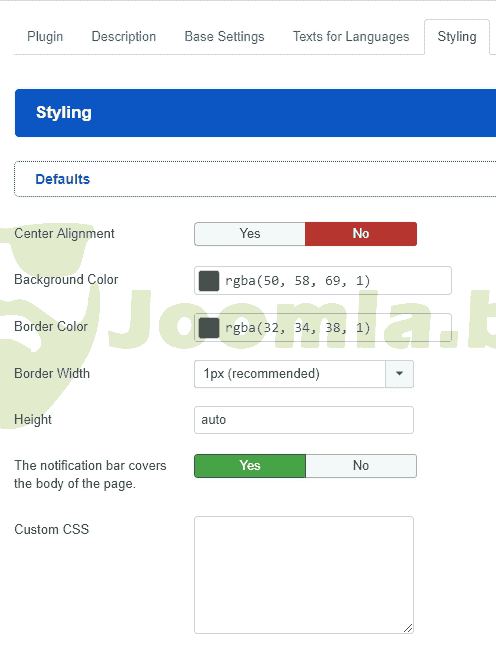Focus the Border Color rgba text field
This screenshot has height=649, width=496.
coord(323,328)
